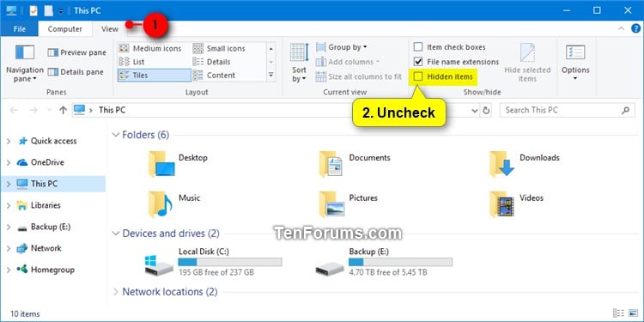Open folder Options

coord(575,63)
